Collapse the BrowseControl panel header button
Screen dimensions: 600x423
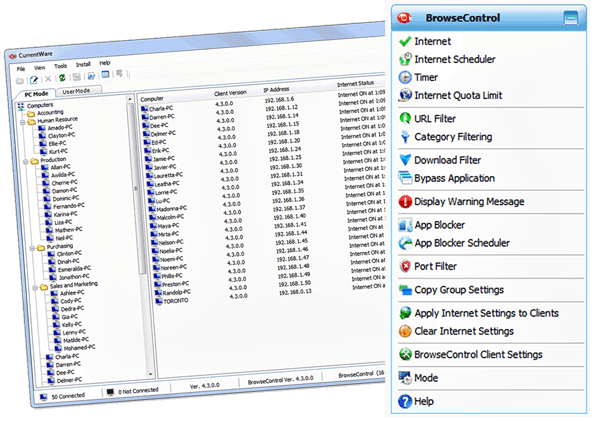[570, 18]
